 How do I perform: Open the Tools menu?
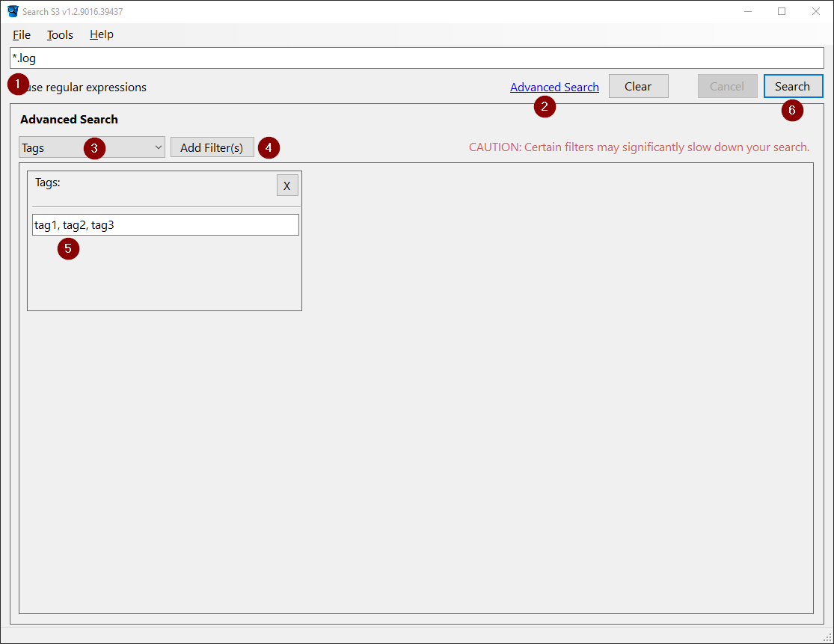[60, 34]
